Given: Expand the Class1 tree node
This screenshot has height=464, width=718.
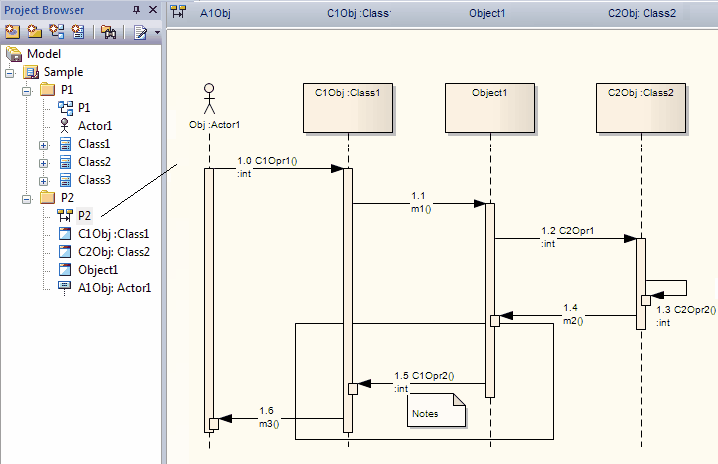Looking at the screenshot, I should pyautogui.click(x=43, y=144).
